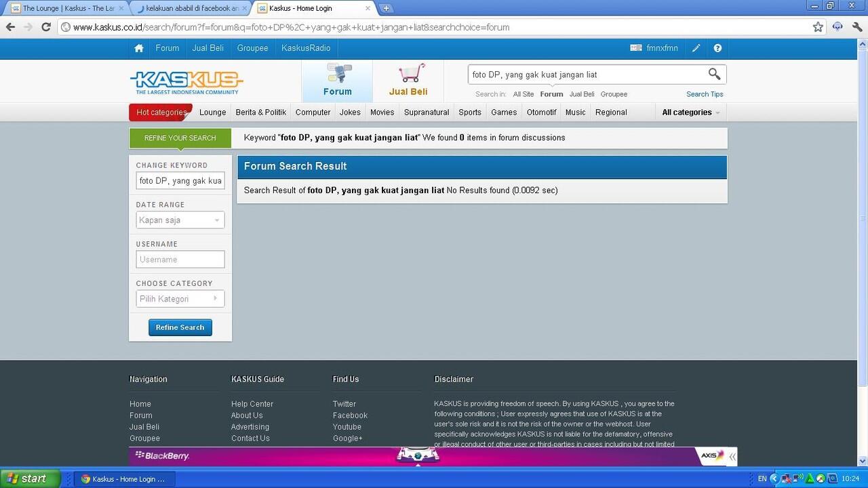Screen dimensions: 868x488
Task: Set search scope to All Site
Action: click(x=524, y=94)
